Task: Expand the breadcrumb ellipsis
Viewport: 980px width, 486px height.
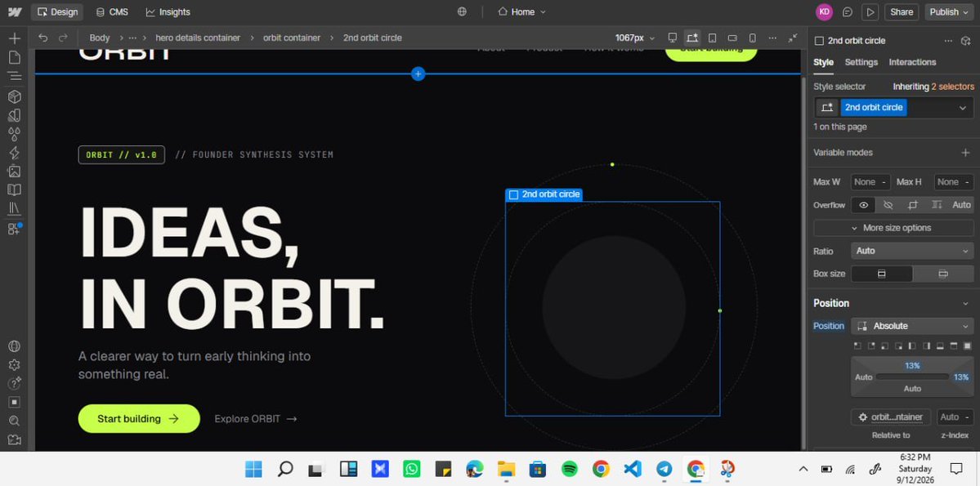Action: click(x=132, y=38)
